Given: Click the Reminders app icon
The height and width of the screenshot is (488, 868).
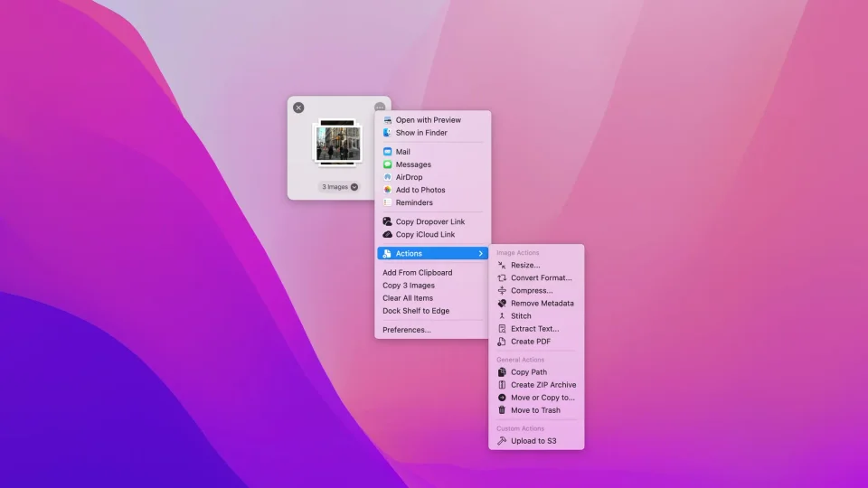Looking at the screenshot, I should tap(388, 202).
